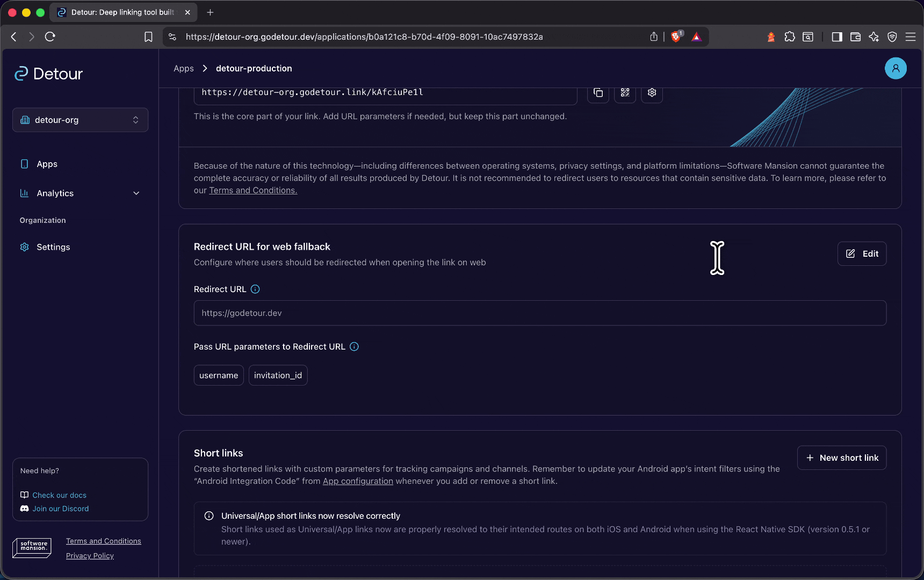The image size is (924, 580).
Task: Bookmark this page in browser toolbar
Action: click(148, 37)
